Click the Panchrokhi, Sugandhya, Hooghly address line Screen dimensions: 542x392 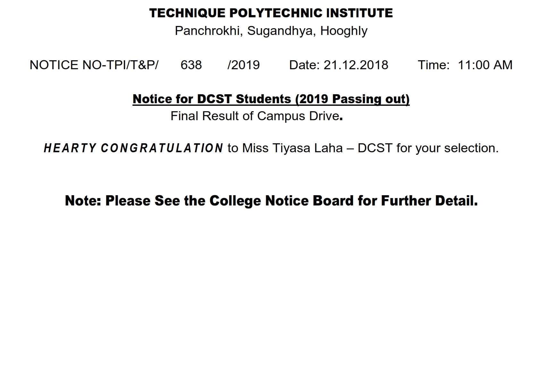point(271,31)
